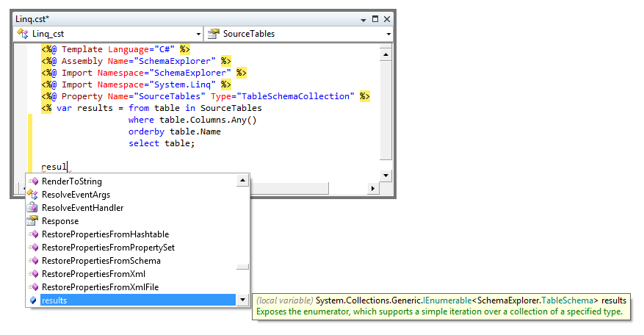644x335 pixels.
Task: Click the RenderToString method icon
Action: point(33,181)
